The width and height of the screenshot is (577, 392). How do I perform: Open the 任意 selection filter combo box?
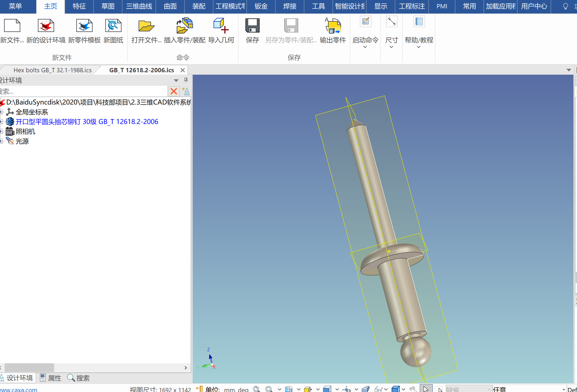point(529,389)
